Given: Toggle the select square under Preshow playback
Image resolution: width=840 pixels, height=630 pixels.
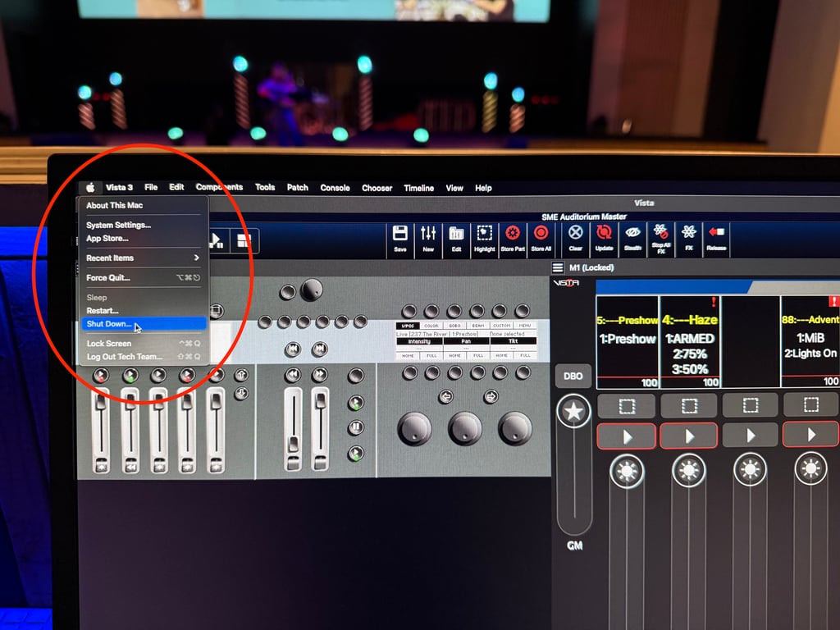Looking at the screenshot, I should click(x=627, y=406).
